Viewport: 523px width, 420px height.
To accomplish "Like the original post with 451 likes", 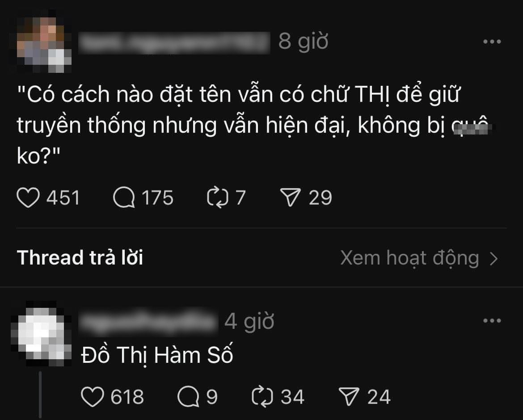I will pyautogui.click(x=28, y=197).
